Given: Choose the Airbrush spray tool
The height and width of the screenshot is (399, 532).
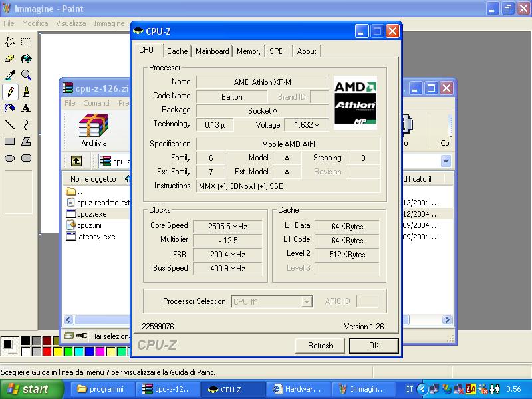Looking at the screenshot, I should pyautogui.click(x=10, y=108).
